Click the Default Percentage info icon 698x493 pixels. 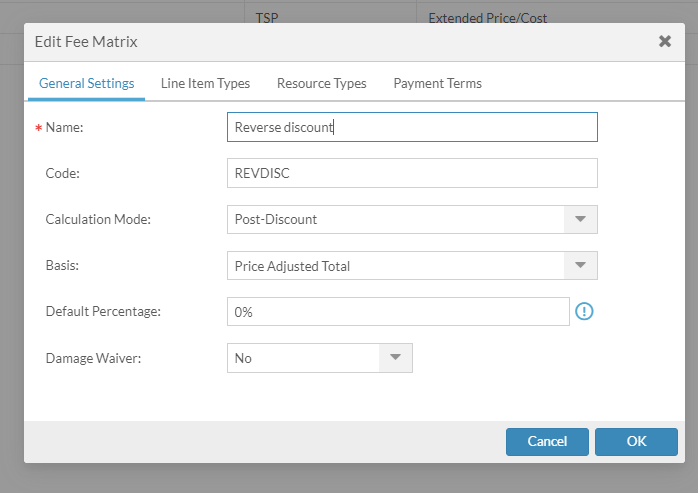[x=585, y=311]
